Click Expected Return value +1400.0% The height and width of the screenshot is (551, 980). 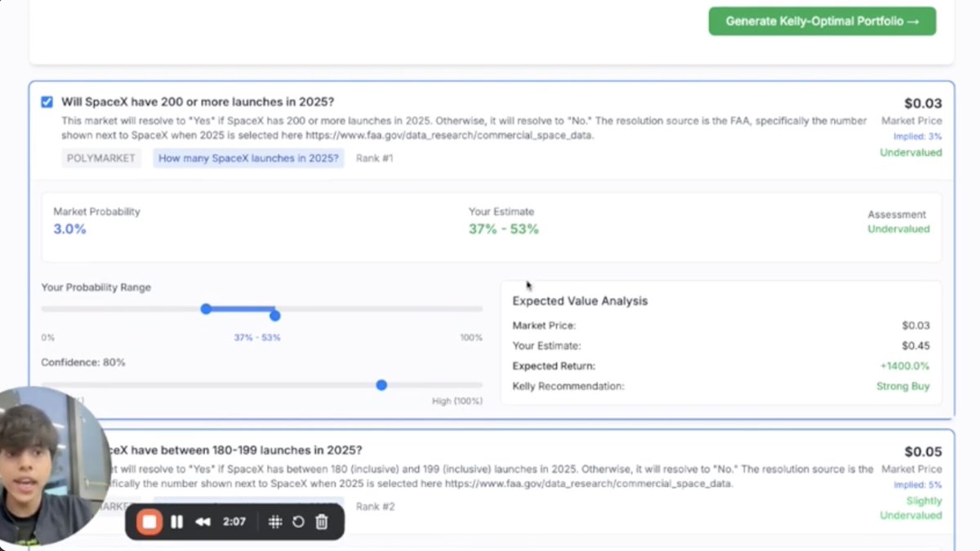pos(904,366)
